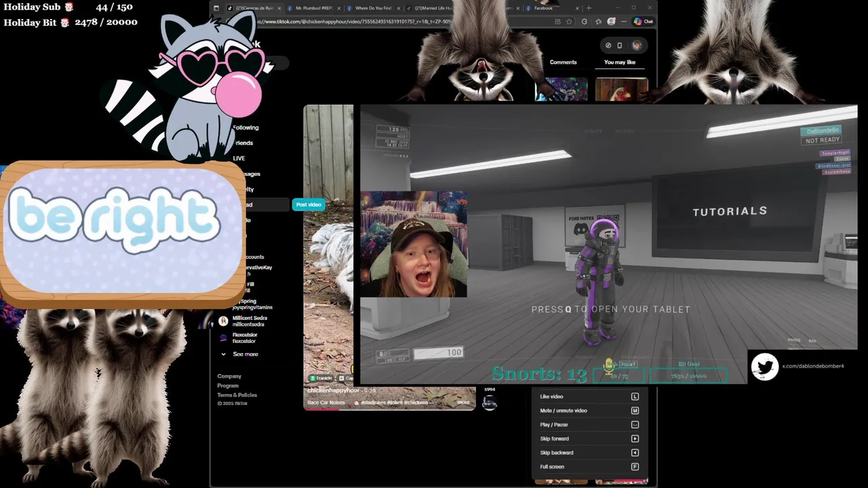Click the M key icon beside Mute video
This screenshot has height=488, width=868.
click(x=635, y=411)
